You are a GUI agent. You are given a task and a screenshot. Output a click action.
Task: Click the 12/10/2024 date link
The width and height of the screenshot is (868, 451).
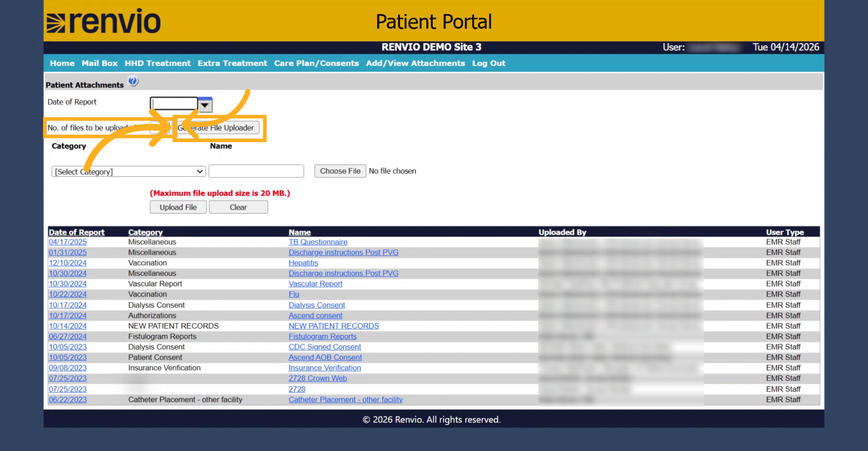(x=68, y=263)
